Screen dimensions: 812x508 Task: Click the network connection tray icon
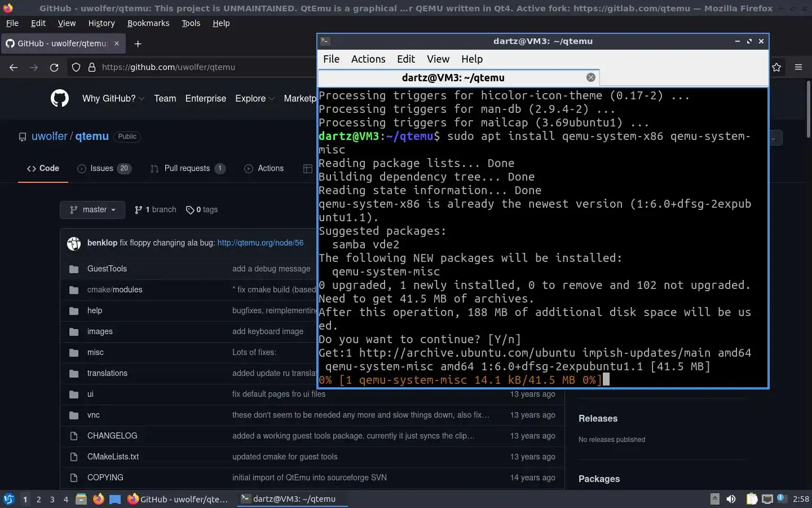click(x=767, y=499)
